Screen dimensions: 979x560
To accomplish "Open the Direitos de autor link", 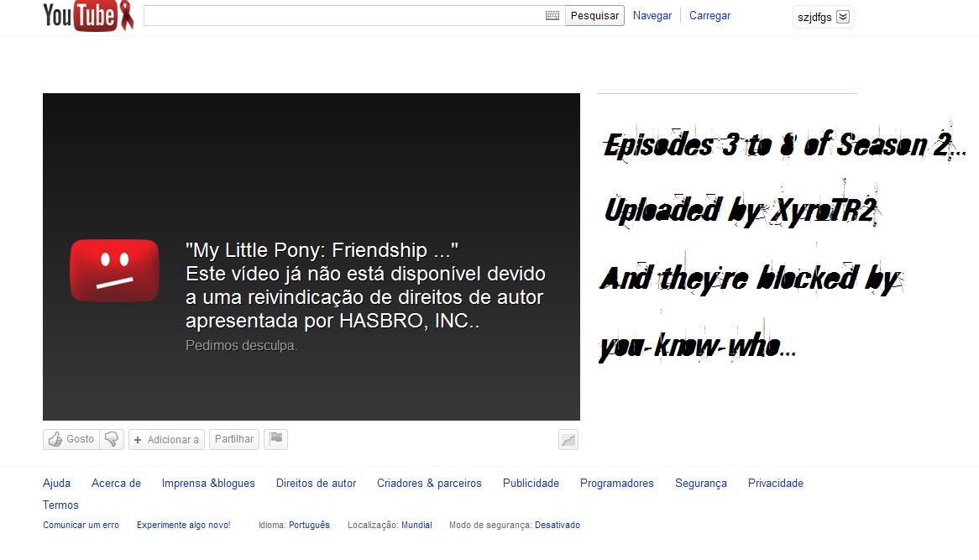I will tap(316, 484).
